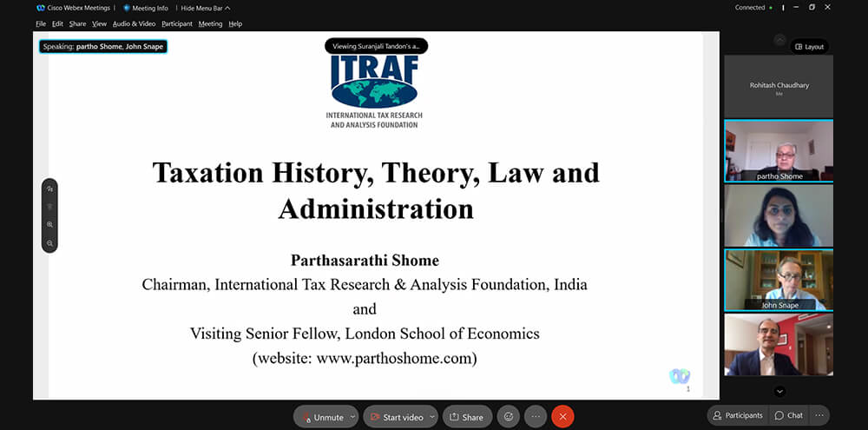Screen dimensions: 868x430
Task: Select the woman's unlabeled video thumbnail
Action: 779,215
